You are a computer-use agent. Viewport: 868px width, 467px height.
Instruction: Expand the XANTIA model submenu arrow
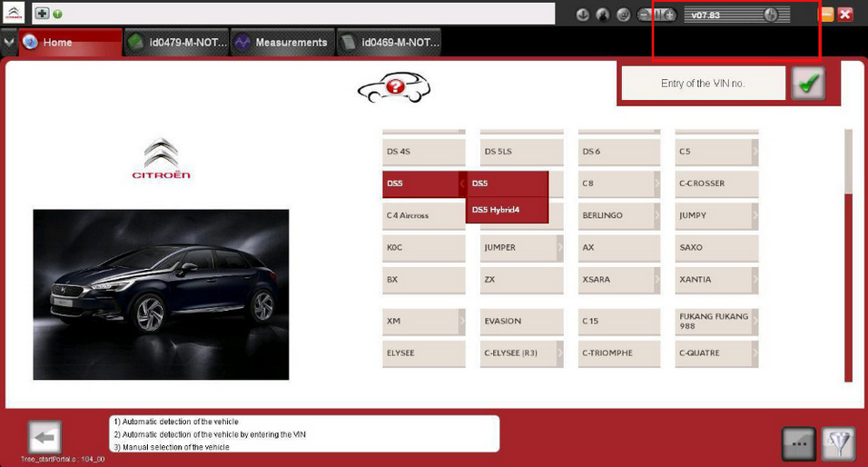click(x=755, y=280)
